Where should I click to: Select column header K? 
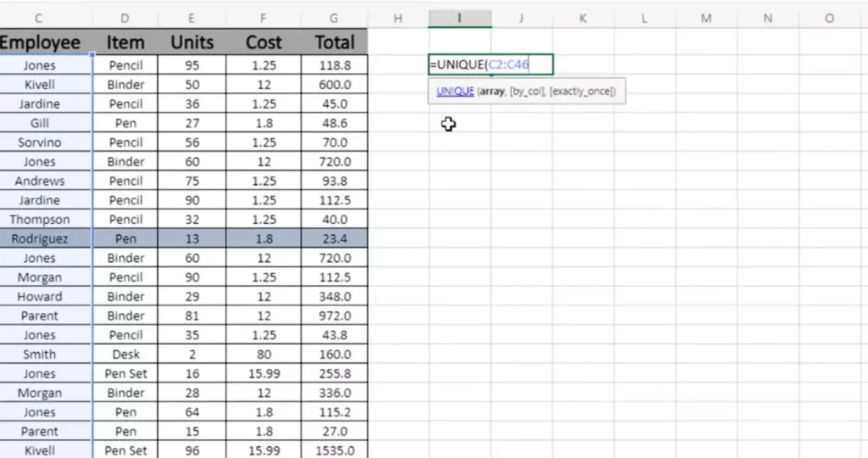click(583, 19)
